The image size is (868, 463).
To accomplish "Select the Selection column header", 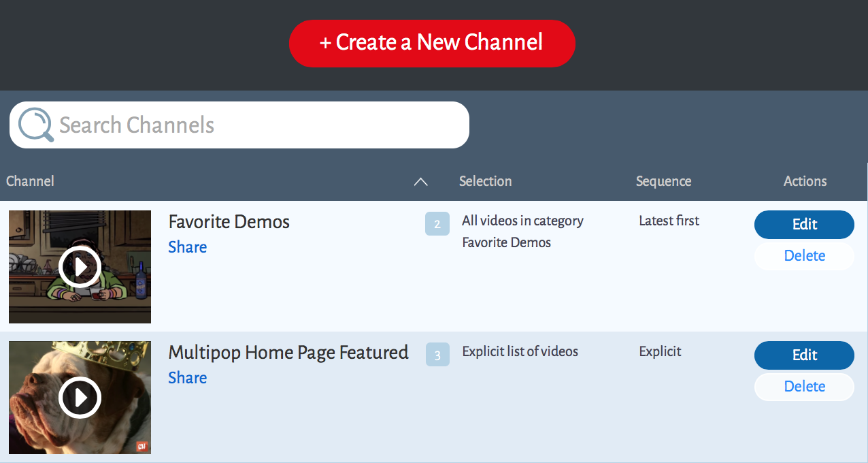I will tap(485, 180).
